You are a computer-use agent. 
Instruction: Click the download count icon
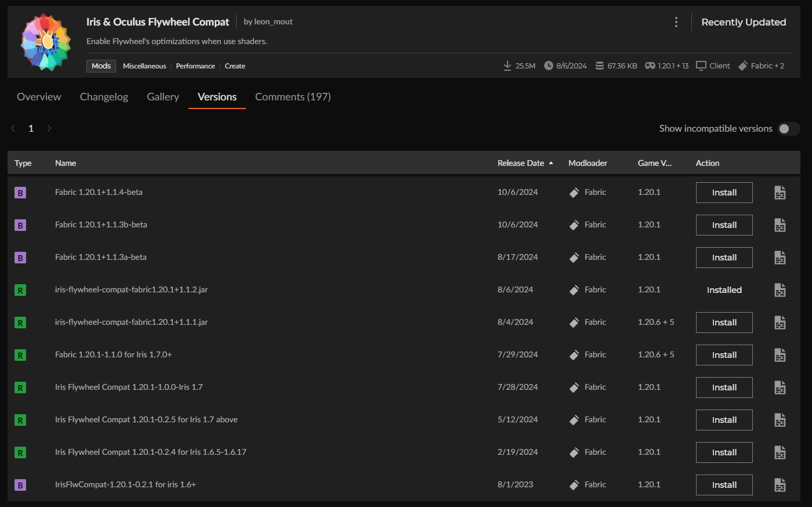coord(507,66)
